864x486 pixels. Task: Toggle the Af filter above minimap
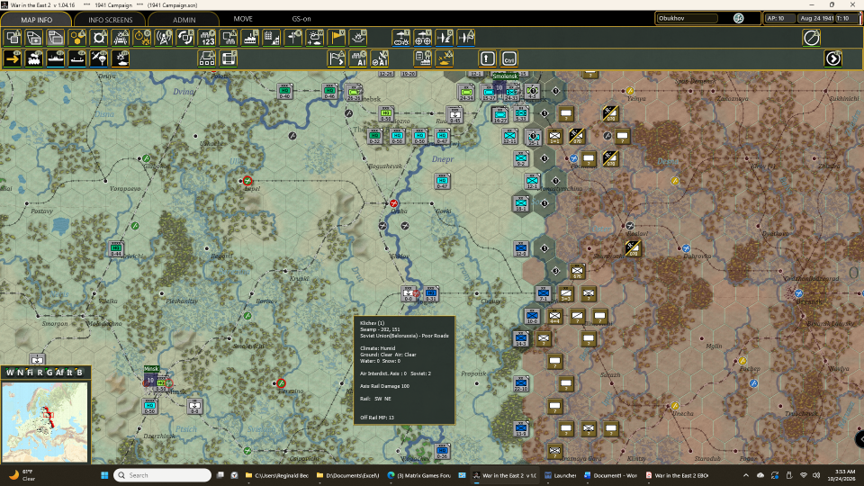pyautogui.click(x=60, y=372)
